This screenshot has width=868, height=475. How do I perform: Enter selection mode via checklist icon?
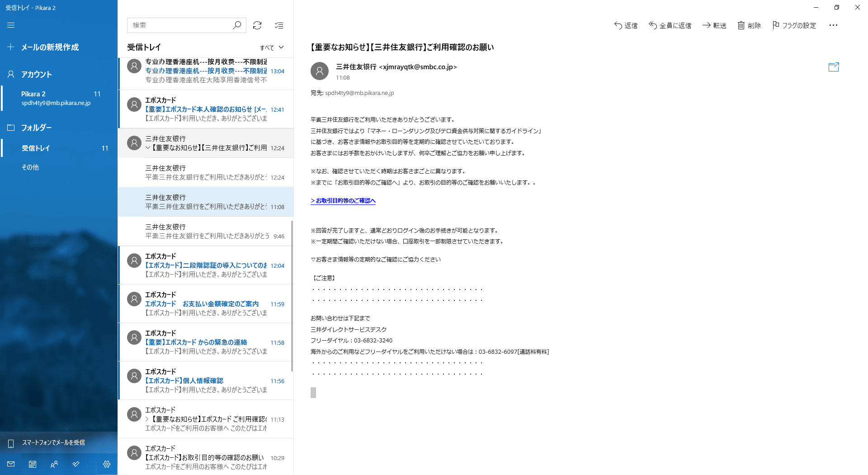point(279,25)
